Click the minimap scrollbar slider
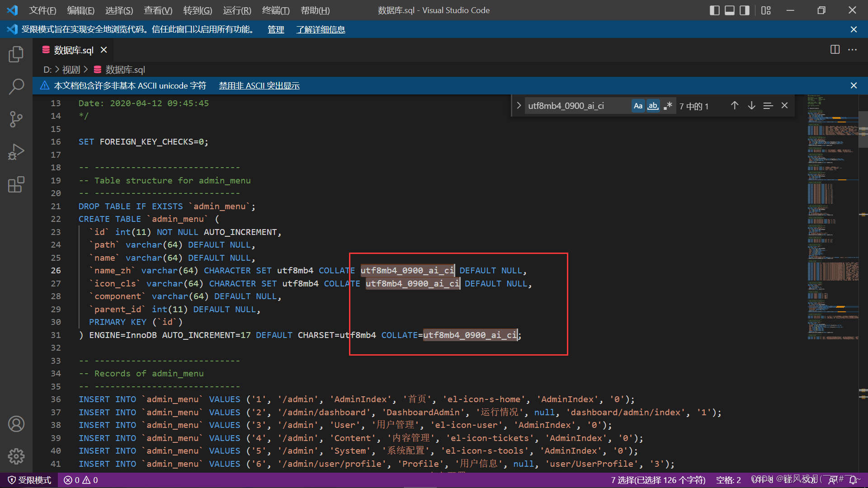 (x=863, y=130)
